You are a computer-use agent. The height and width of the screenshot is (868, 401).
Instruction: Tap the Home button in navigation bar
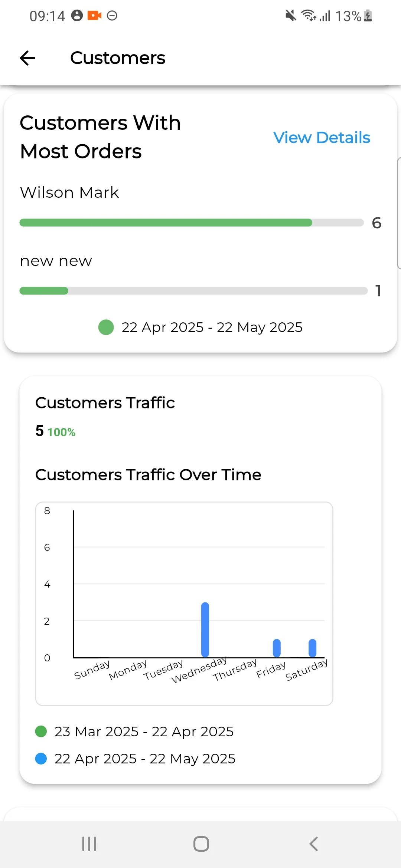(x=200, y=844)
